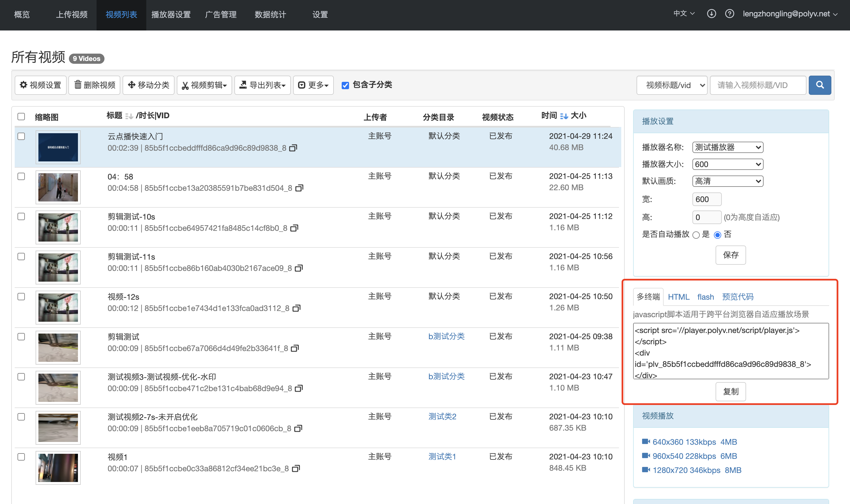Click the blue search magnifier button
The height and width of the screenshot is (504, 850).
(820, 85)
